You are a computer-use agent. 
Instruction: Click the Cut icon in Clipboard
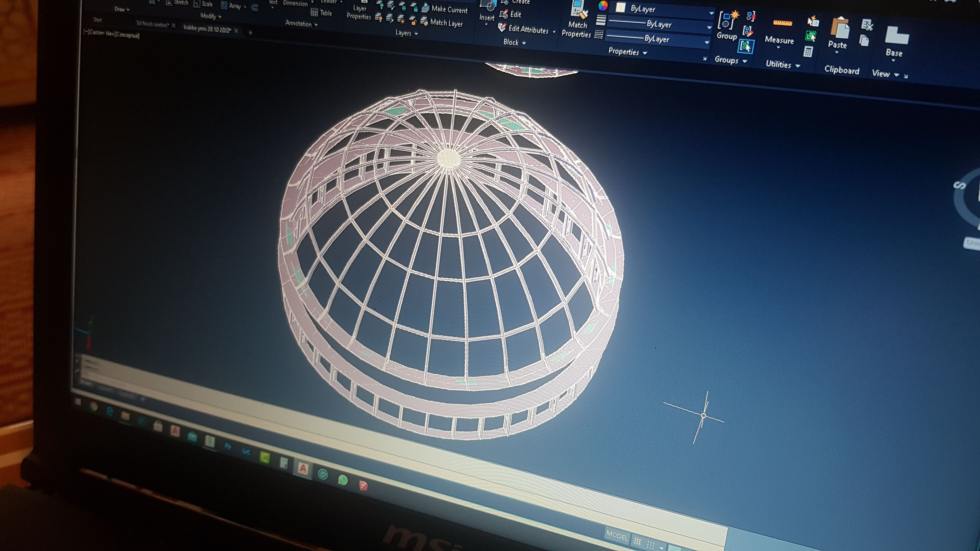click(x=867, y=25)
